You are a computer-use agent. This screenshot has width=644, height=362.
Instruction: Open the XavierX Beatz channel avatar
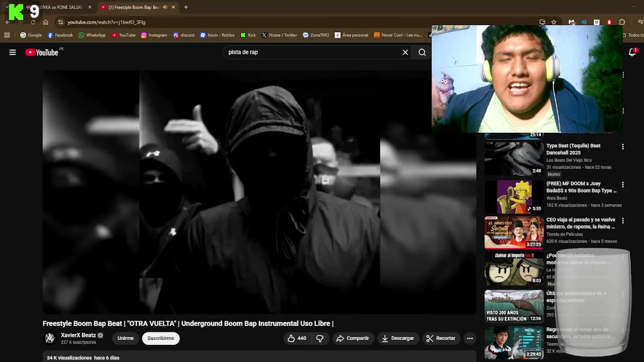(50, 338)
